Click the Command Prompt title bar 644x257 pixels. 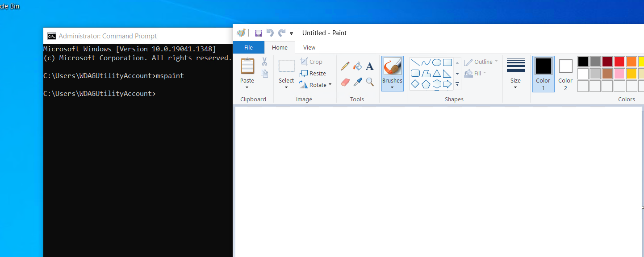[x=134, y=36]
